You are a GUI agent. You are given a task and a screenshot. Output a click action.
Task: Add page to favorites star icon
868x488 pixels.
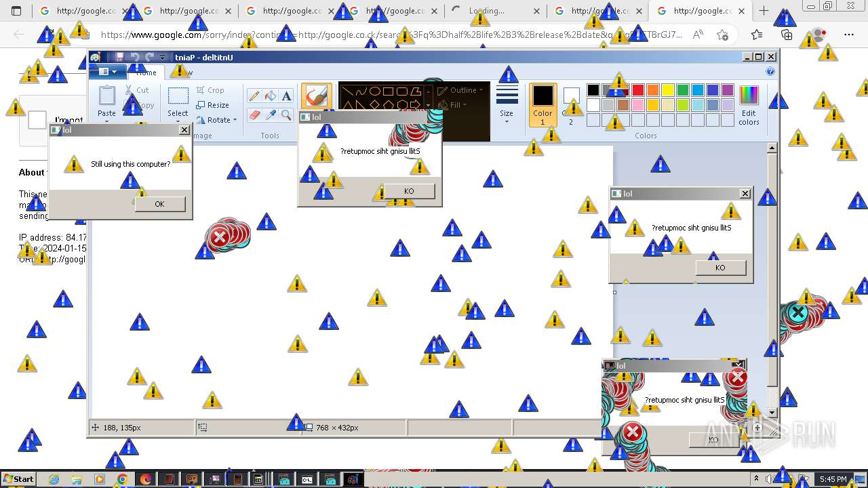click(723, 35)
